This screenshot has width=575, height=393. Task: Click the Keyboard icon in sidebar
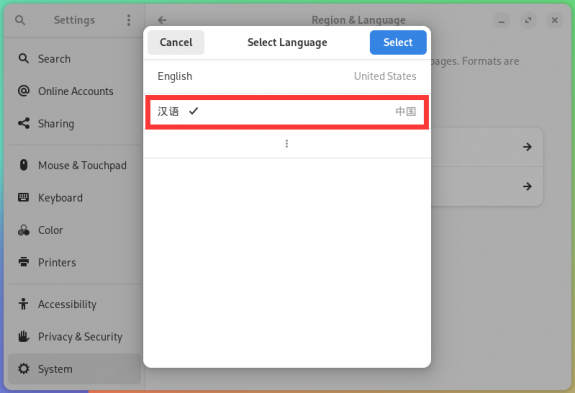[23, 198]
